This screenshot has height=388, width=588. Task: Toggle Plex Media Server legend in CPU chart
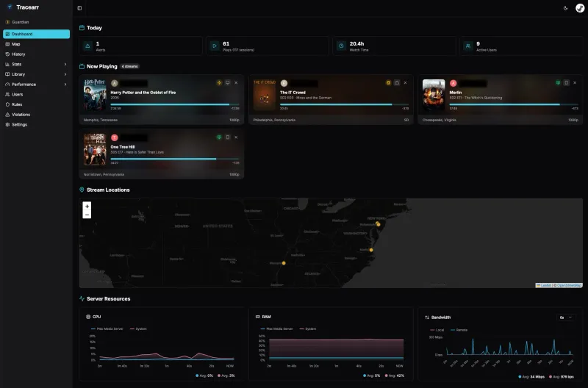[107, 328]
